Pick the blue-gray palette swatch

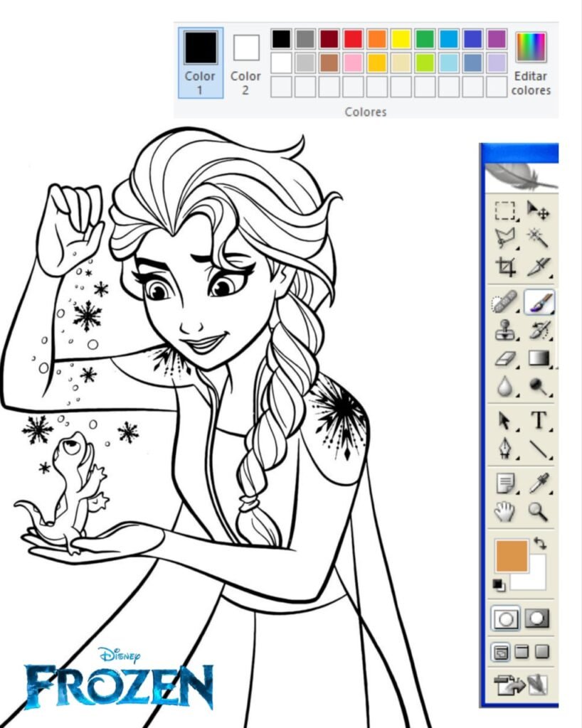473,63
